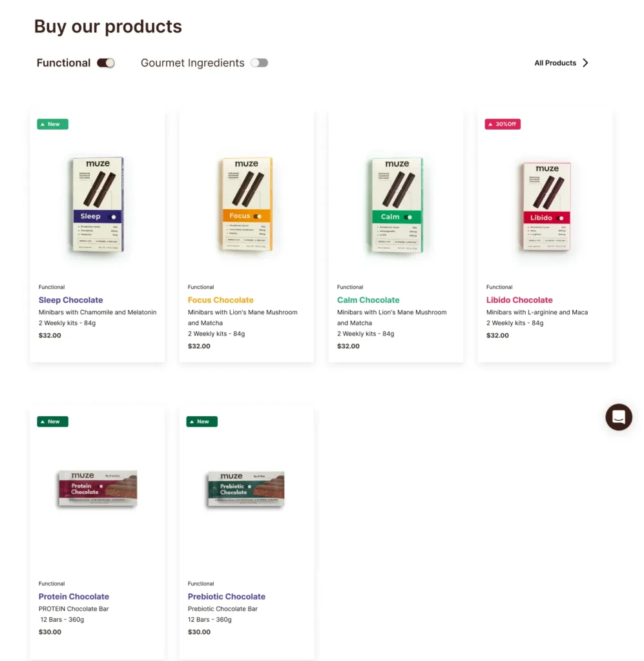Select the Prebiotic Chocolate product title
Screen dimensions: 644x661
[226, 596]
